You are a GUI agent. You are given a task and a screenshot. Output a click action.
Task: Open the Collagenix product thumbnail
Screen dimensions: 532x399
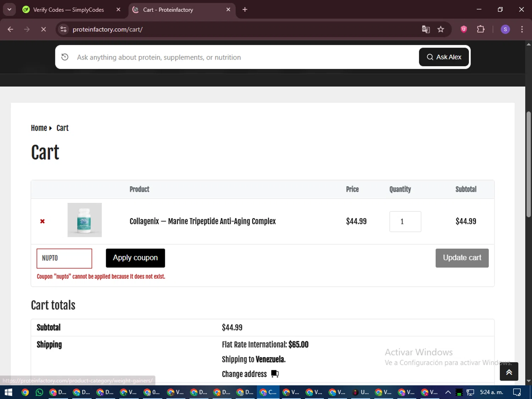[85, 220]
